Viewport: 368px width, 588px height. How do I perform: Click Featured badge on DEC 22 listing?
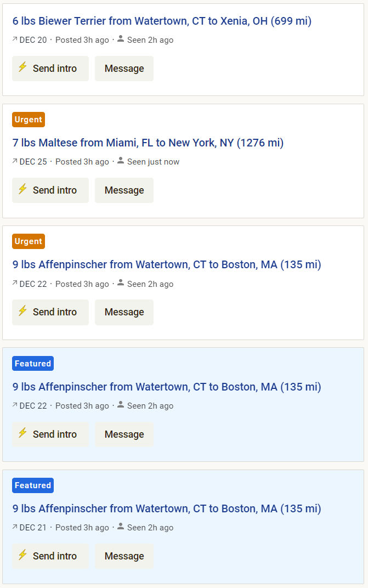point(33,363)
